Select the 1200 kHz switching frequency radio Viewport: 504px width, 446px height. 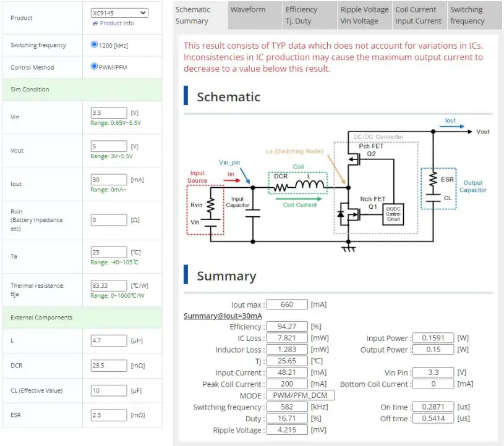click(94, 44)
